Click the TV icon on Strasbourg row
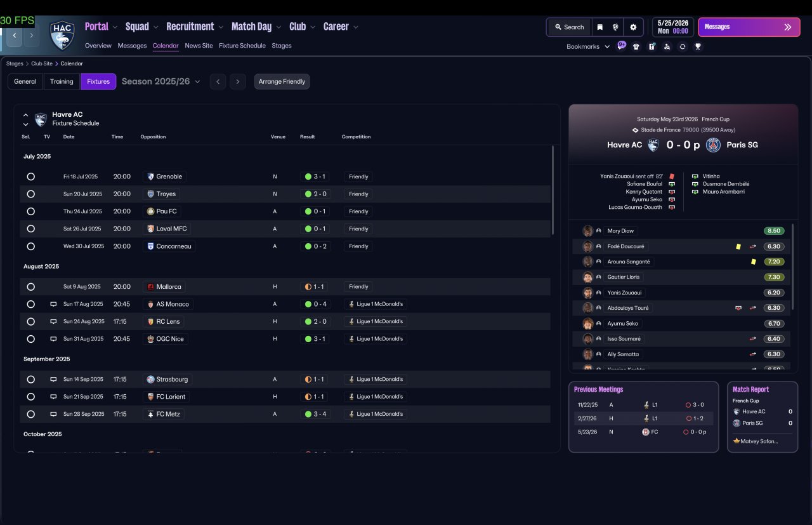812x525 pixels. [x=53, y=379]
